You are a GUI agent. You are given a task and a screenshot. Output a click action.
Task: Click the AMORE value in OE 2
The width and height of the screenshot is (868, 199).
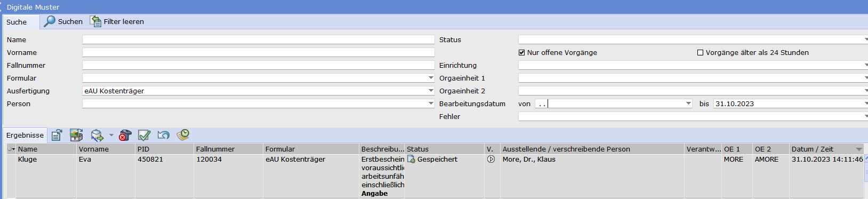[x=767, y=159]
